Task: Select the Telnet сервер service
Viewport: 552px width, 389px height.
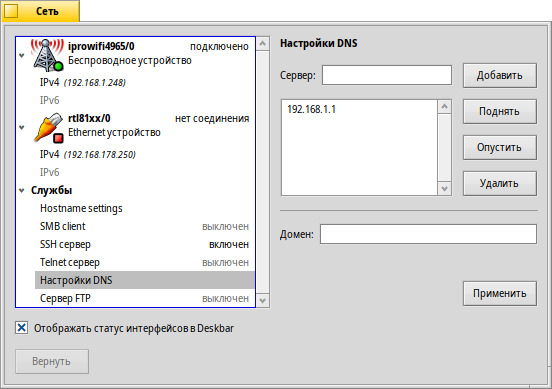Action: [144, 262]
